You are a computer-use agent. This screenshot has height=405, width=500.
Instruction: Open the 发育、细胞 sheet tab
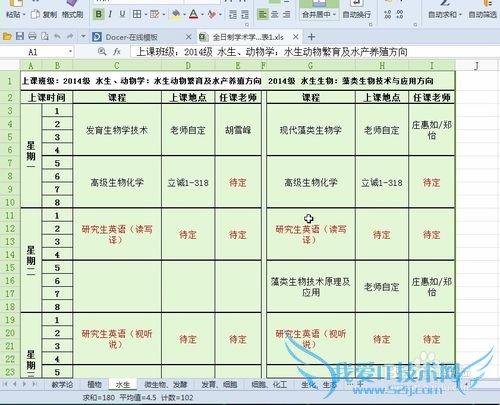click(x=219, y=384)
